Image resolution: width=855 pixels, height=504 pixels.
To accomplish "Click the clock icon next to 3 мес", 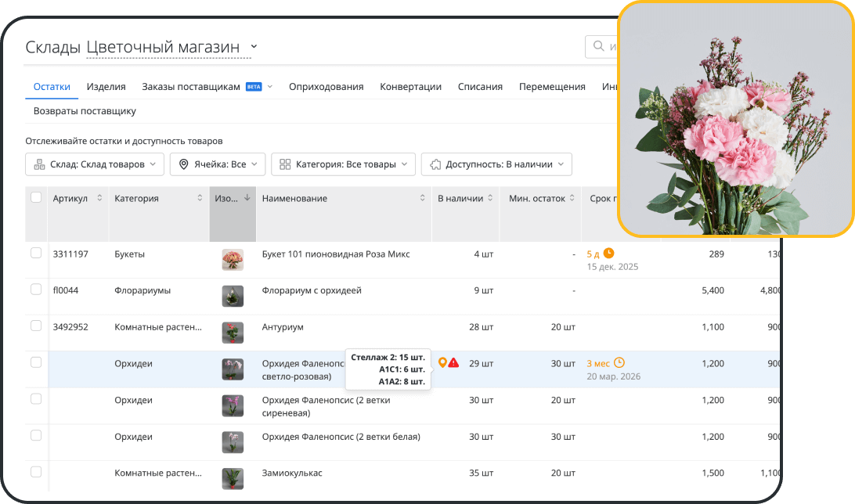I will (619, 362).
